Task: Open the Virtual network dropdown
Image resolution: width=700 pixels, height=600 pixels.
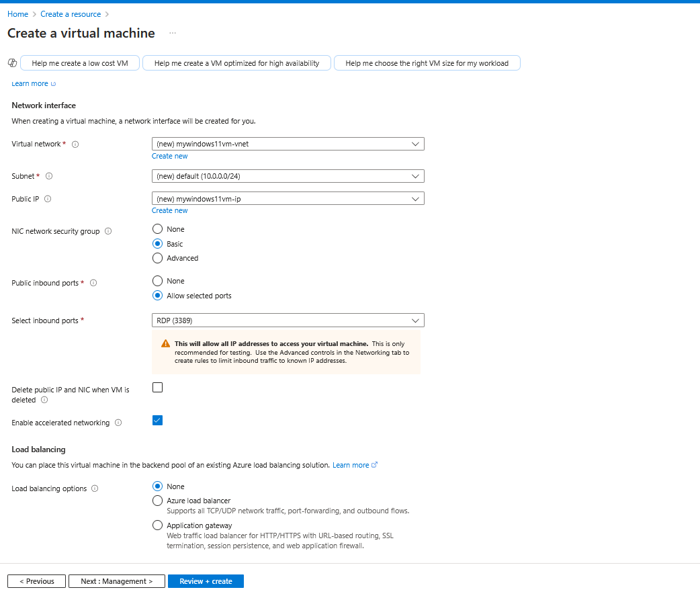Action: click(x=288, y=144)
